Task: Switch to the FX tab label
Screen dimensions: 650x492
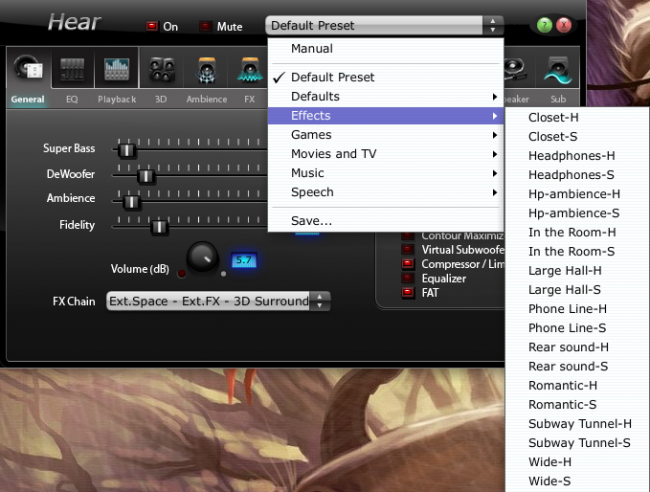Action: [x=250, y=99]
